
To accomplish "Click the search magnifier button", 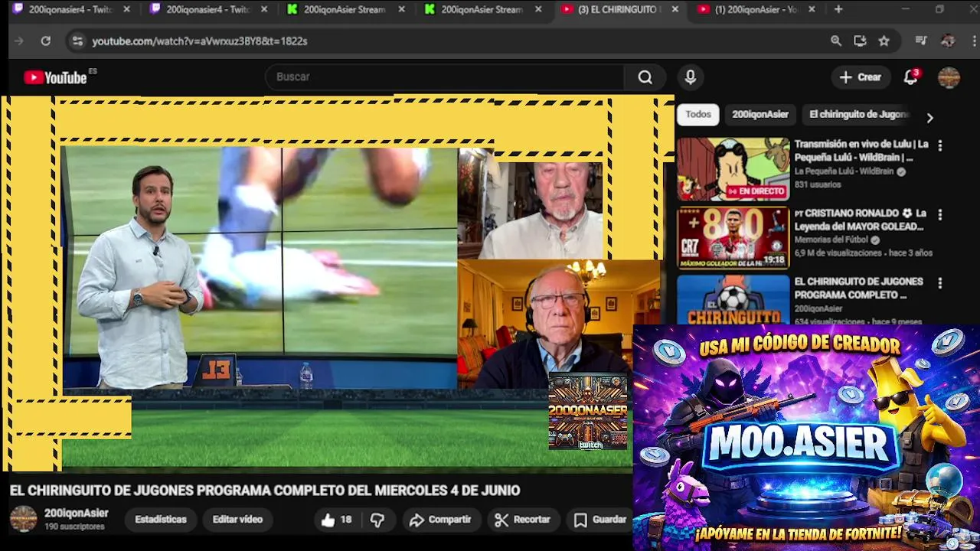I will [645, 77].
